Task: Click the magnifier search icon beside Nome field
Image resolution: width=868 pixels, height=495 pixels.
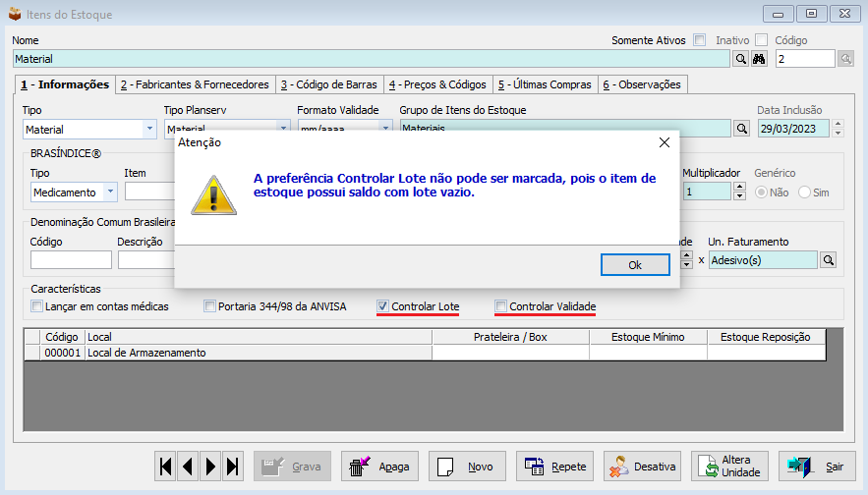Action: [740, 59]
